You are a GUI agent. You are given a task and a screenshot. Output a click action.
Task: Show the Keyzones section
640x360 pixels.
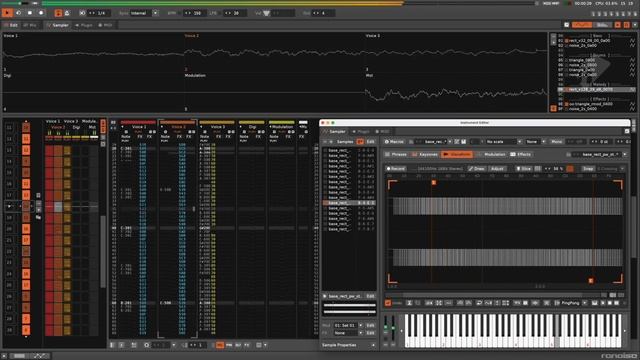coord(425,155)
